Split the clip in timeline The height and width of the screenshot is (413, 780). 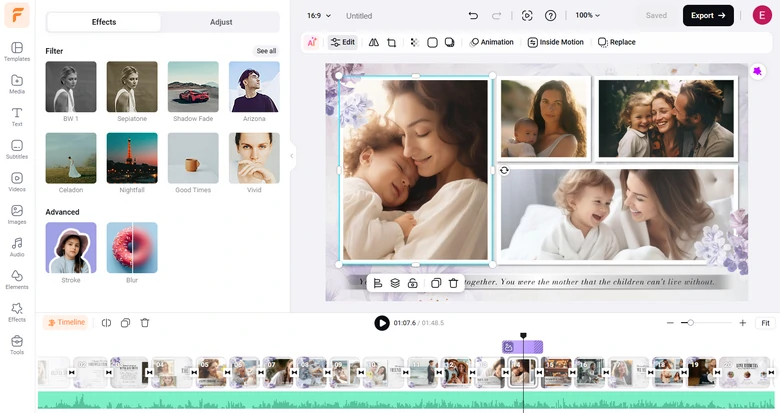click(106, 323)
